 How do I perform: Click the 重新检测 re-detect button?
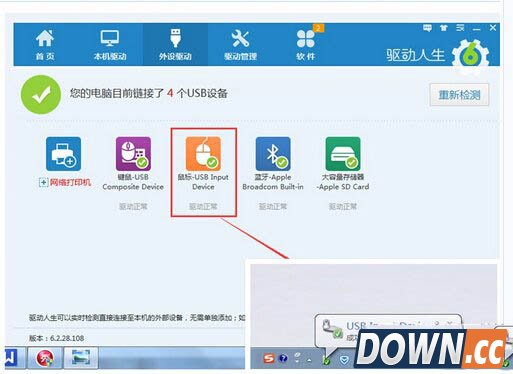459,95
